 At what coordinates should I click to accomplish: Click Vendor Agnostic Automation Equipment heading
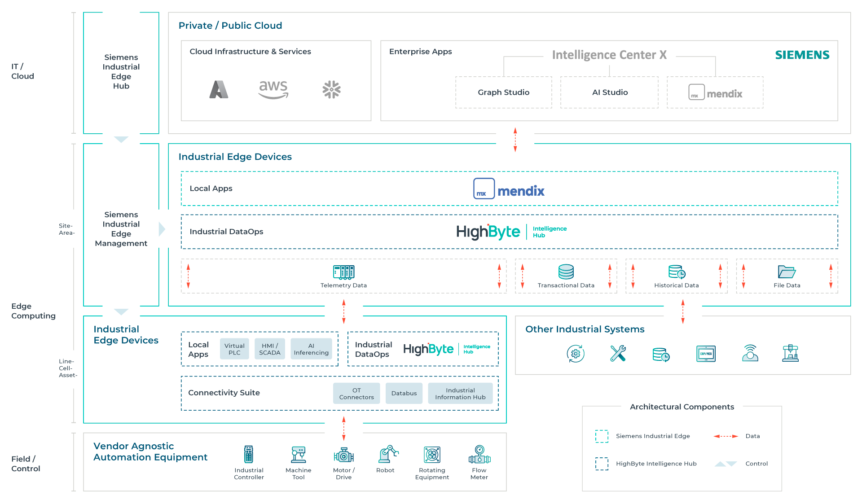(x=150, y=451)
